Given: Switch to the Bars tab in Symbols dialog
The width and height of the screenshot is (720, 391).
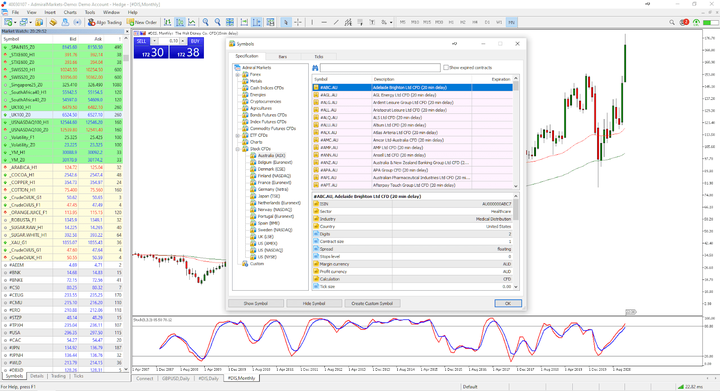Looking at the screenshot, I should tap(282, 56).
